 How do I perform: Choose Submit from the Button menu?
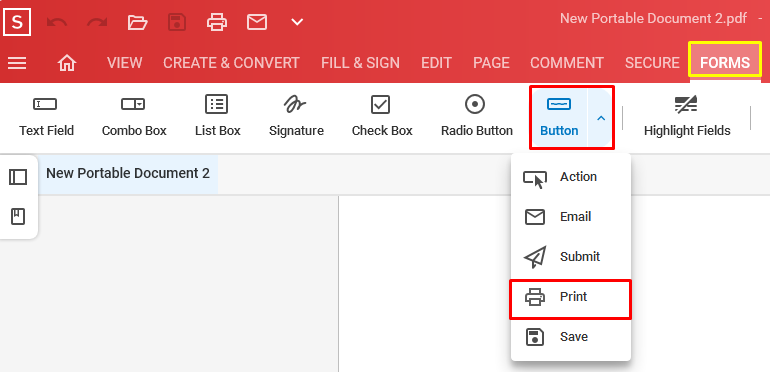click(571, 257)
